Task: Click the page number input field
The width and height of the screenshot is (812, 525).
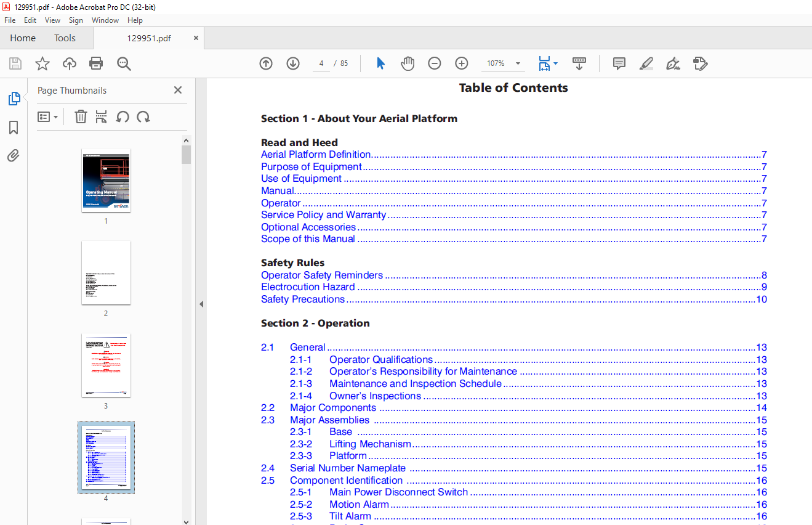Action: coord(321,63)
